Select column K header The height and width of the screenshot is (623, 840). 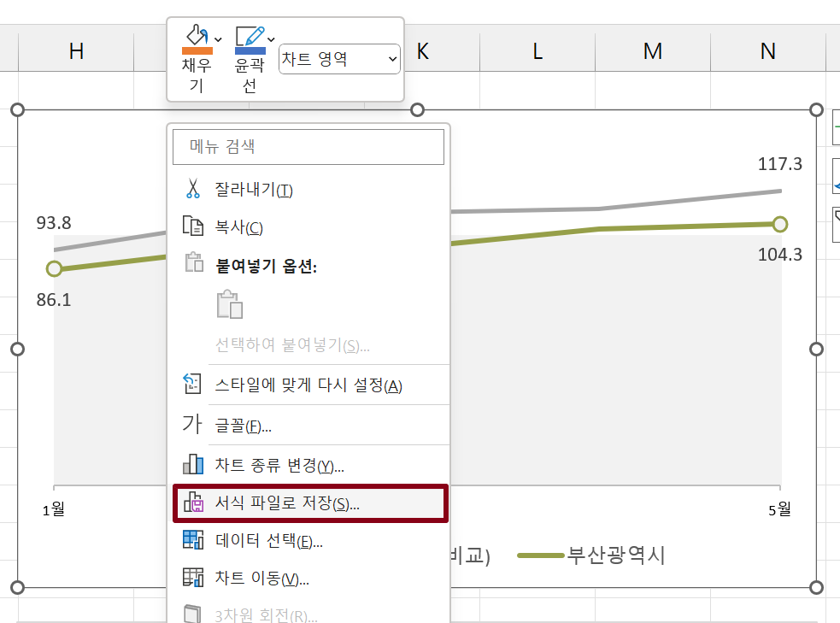pyautogui.click(x=423, y=51)
